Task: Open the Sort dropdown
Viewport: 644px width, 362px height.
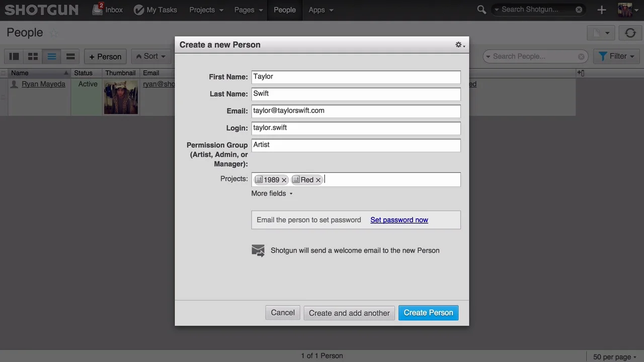Action: 150,56
